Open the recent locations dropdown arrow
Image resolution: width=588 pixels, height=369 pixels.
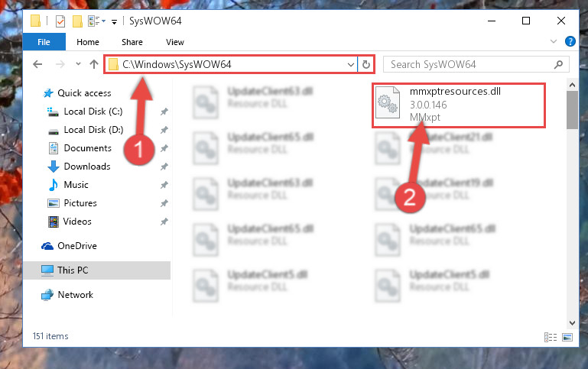(x=78, y=64)
